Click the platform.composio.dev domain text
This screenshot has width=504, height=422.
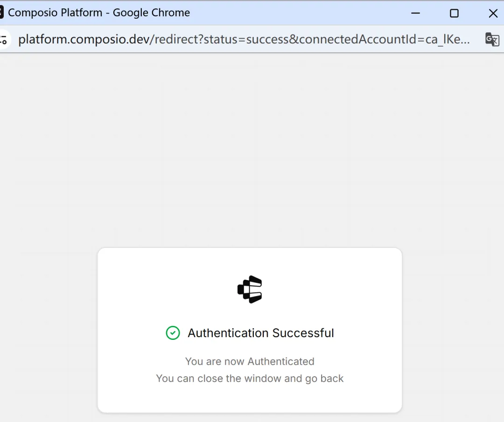[83, 40]
